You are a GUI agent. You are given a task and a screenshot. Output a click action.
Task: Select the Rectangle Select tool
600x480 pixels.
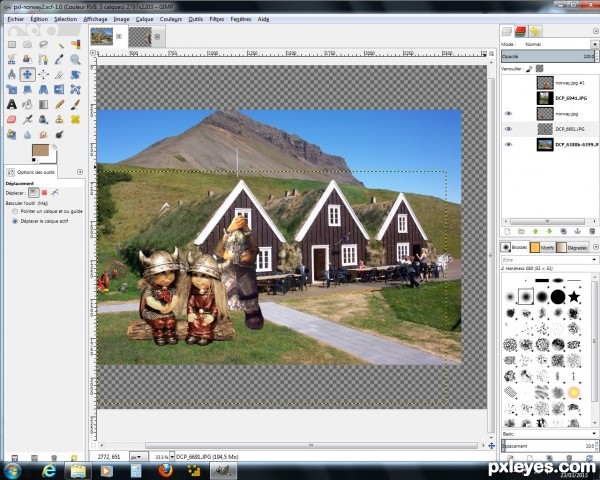(12, 44)
